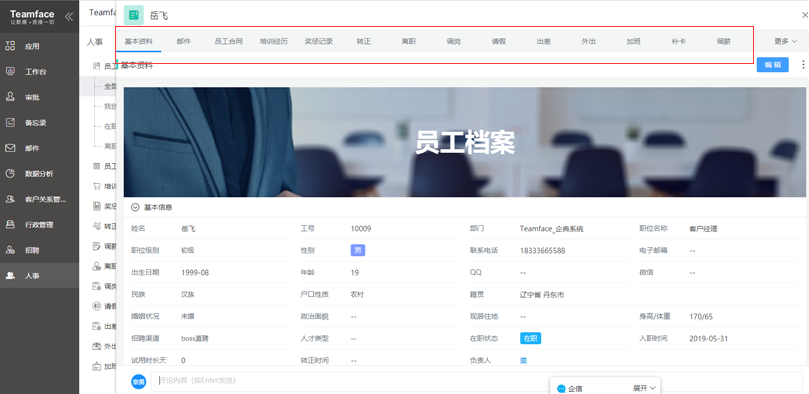The width and height of the screenshot is (809, 394).
Task: Expand the 企信 panel with 展开
Action: point(644,388)
